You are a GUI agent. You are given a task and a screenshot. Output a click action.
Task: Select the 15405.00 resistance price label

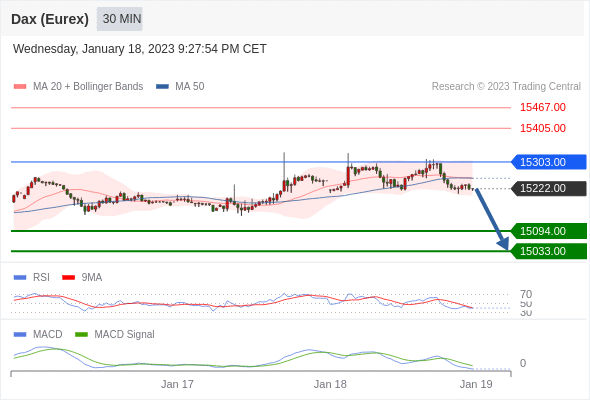(x=543, y=128)
